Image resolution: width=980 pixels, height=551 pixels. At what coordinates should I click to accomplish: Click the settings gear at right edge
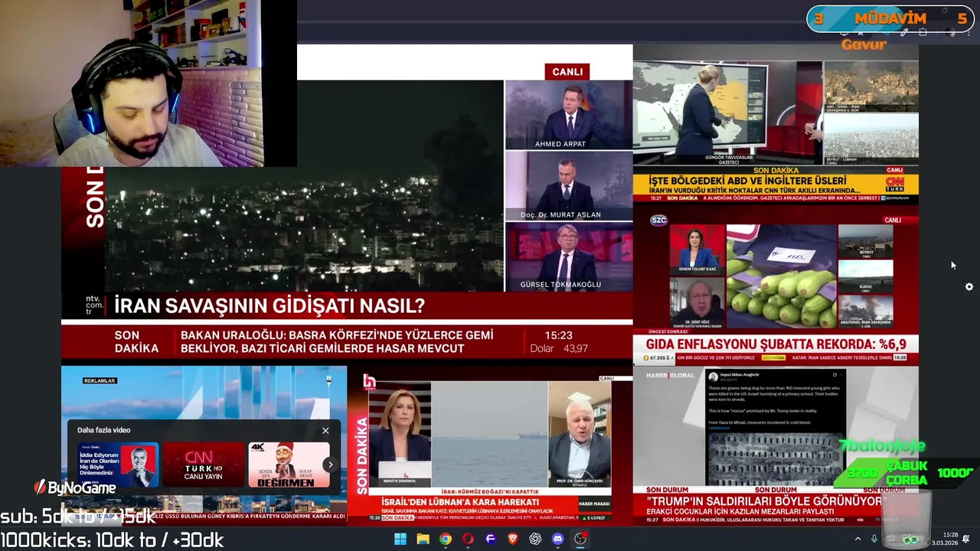(969, 286)
